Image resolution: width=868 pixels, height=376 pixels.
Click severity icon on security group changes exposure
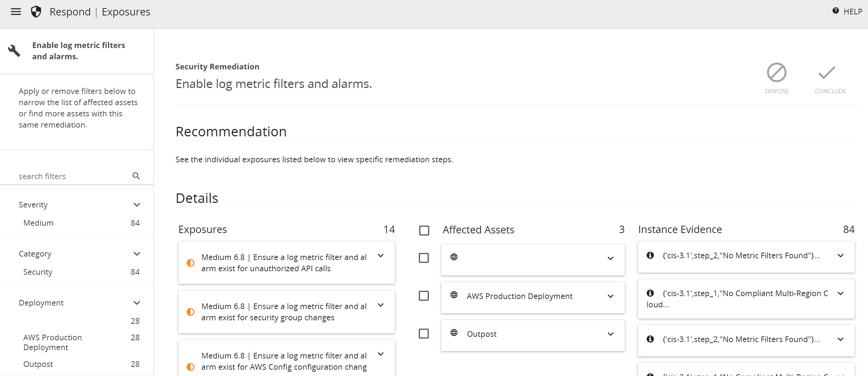click(190, 312)
